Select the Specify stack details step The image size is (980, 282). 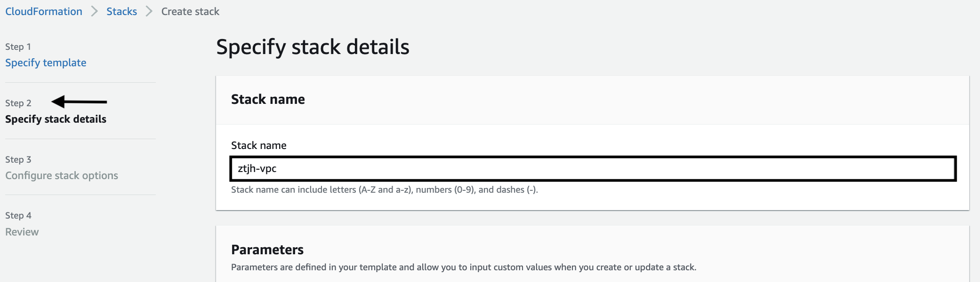(56, 119)
